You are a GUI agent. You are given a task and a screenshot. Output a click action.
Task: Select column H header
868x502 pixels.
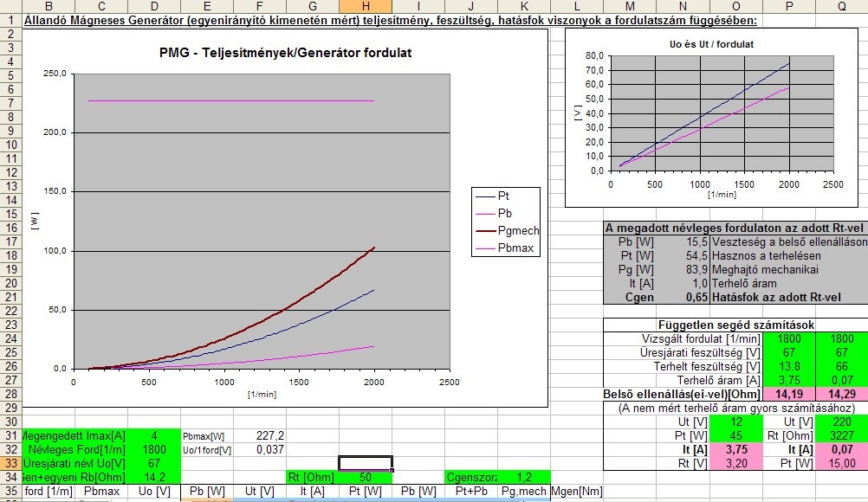pos(366,7)
